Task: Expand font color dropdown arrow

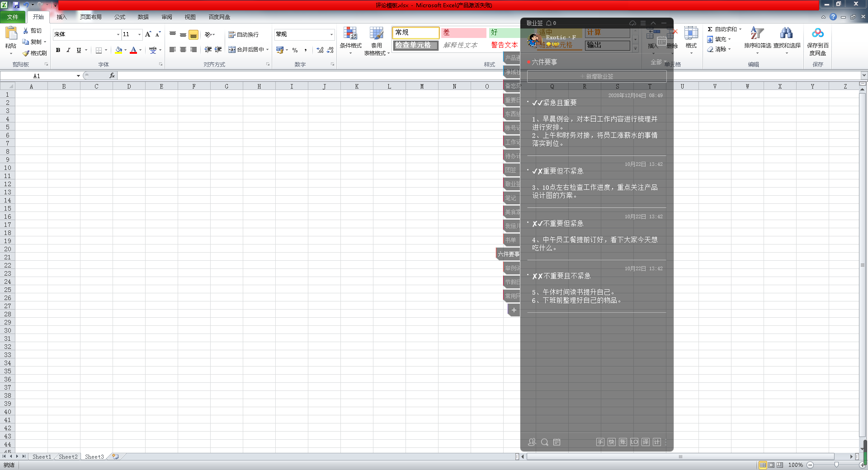Action: [x=140, y=50]
